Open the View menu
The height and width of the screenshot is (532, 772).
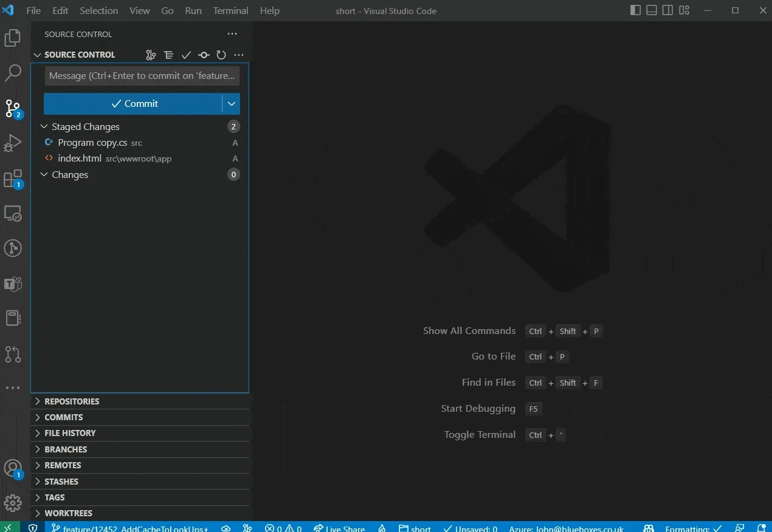[140, 11]
